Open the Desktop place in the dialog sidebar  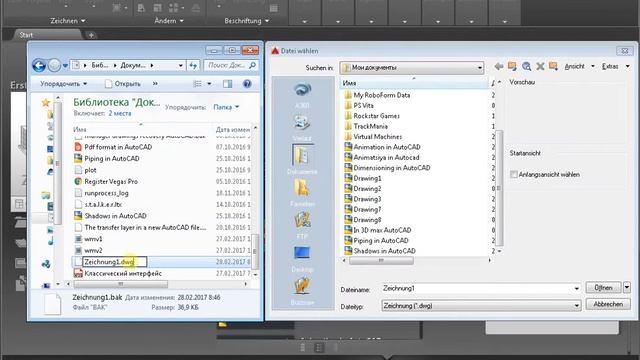(302, 258)
